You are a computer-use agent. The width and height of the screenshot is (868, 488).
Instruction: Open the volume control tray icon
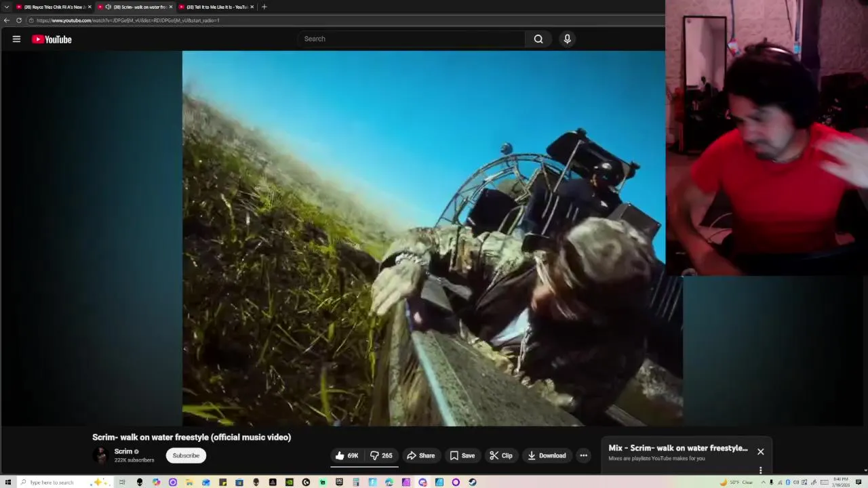click(796, 482)
